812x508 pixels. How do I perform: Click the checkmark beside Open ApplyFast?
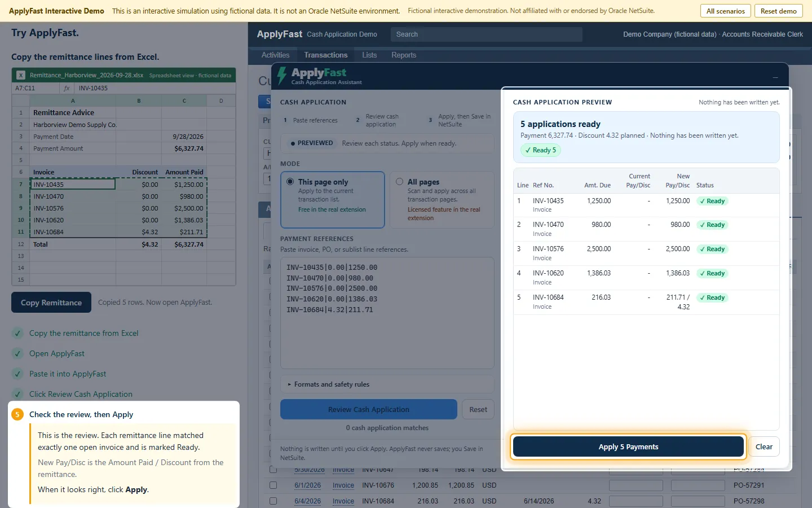point(18,353)
